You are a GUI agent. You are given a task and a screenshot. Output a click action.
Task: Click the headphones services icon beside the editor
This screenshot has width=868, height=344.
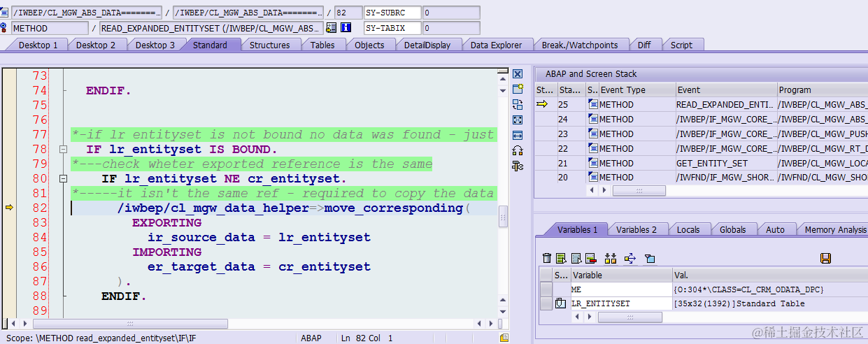click(518, 150)
